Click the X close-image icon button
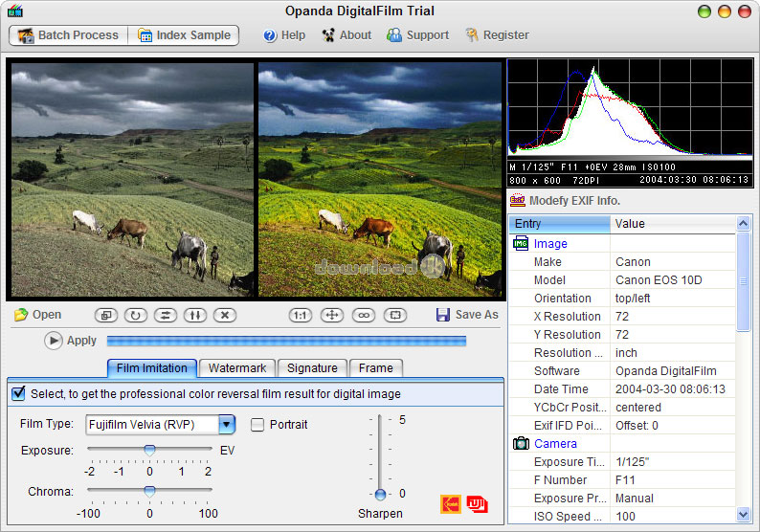This screenshot has width=760, height=532. point(225,316)
